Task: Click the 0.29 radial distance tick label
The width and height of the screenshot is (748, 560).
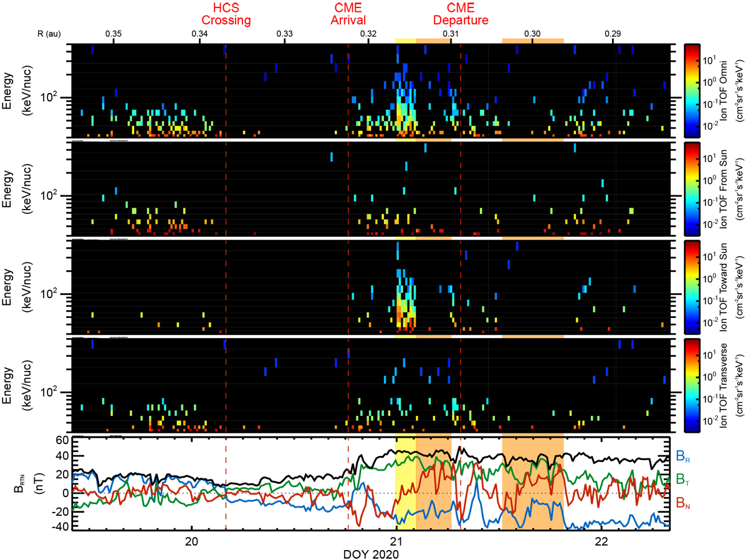Action: click(613, 33)
